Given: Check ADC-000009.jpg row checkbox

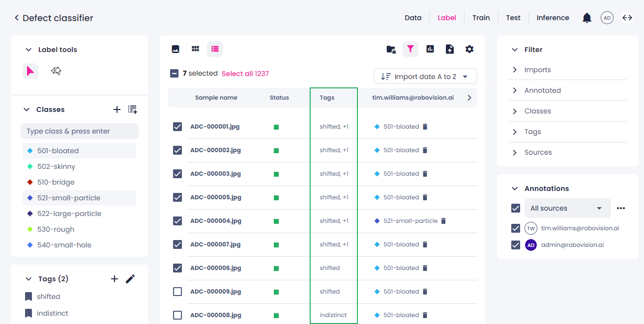Looking at the screenshot, I should tap(177, 292).
